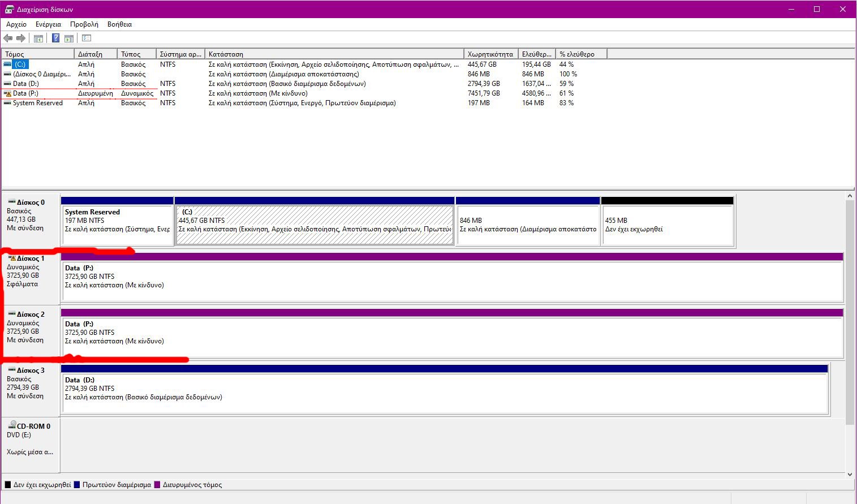Click the show/hide console tree icon
857x504 pixels.
click(x=38, y=38)
